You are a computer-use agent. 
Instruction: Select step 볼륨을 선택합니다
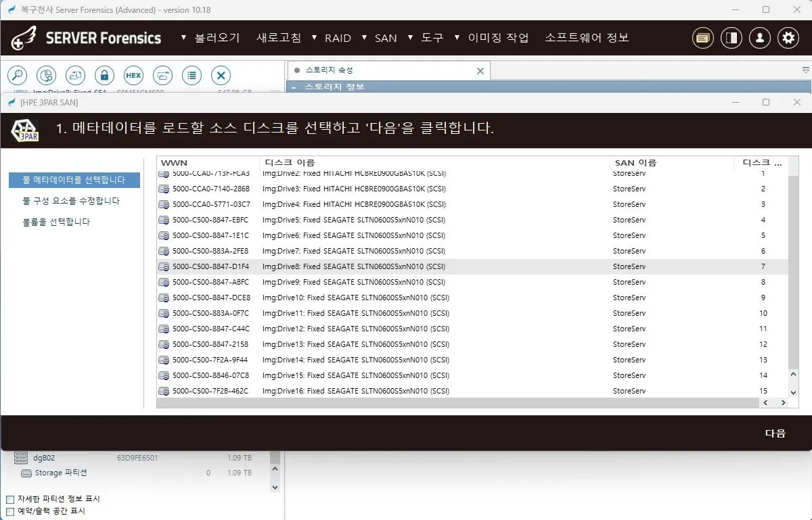(x=56, y=222)
